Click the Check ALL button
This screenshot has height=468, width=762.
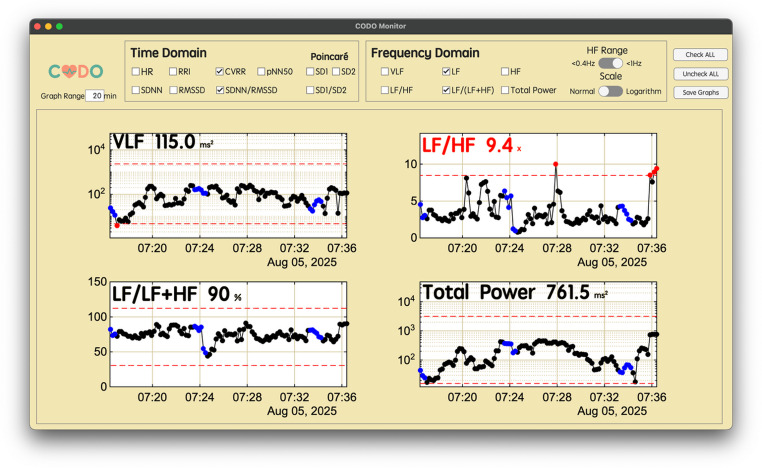point(700,54)
